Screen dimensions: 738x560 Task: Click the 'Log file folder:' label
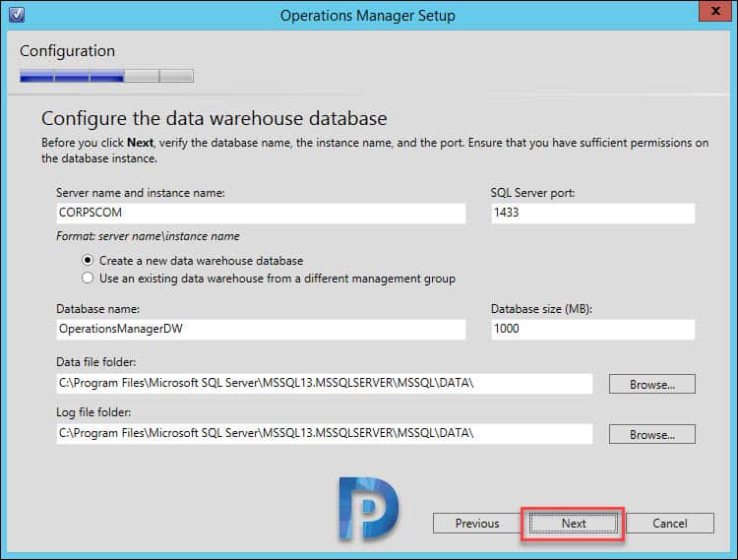93,412
